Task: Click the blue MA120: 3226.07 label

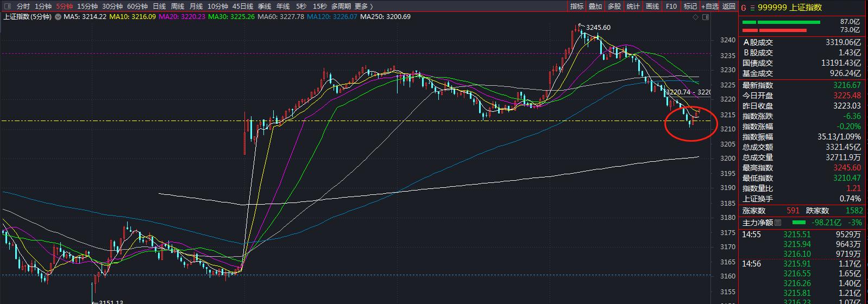Action: click(332, 17)
